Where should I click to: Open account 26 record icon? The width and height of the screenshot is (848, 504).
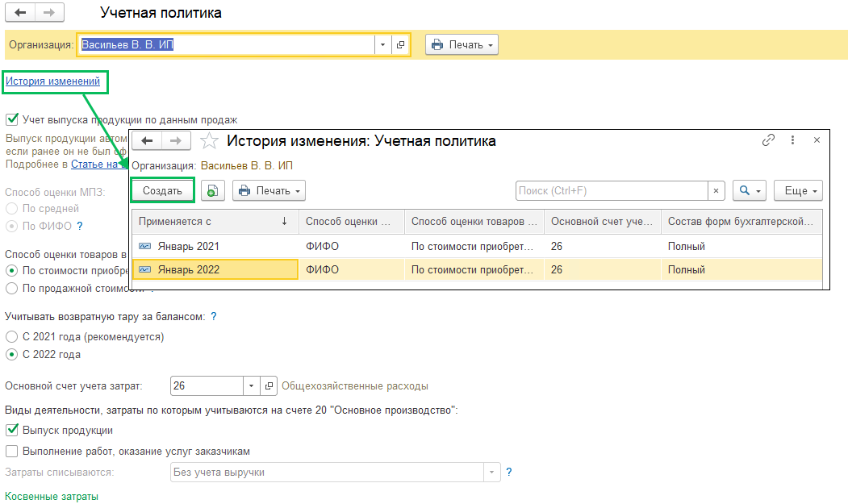pyautogui.click(x=268, y=386)
